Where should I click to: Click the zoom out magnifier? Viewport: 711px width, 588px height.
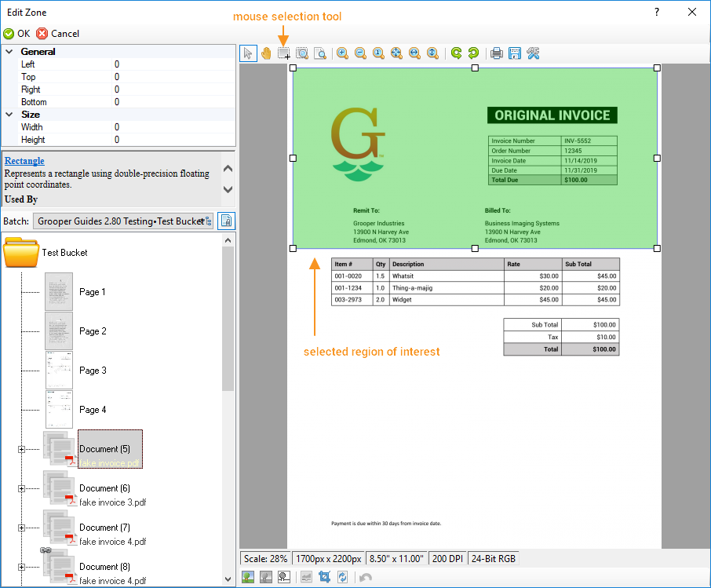(x=360, y=53)
